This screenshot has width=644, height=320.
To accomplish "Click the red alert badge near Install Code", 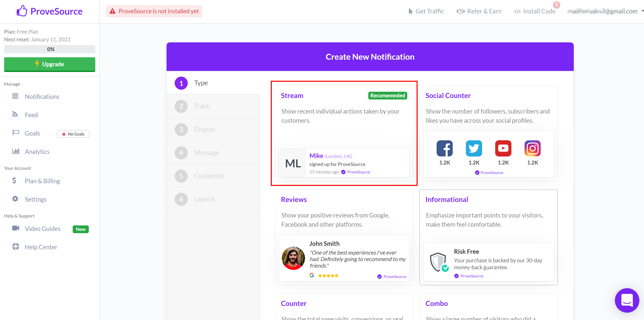I will tap(556, 5).
